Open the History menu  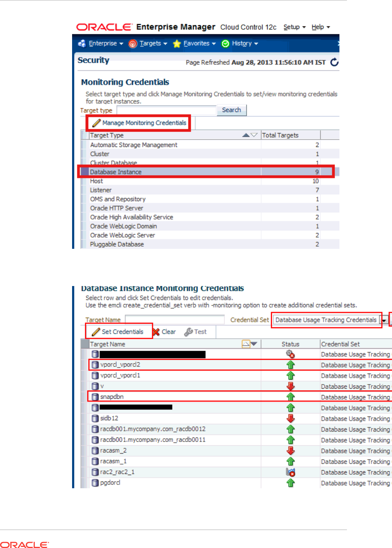pyautogui.click(x=245, y=44)
